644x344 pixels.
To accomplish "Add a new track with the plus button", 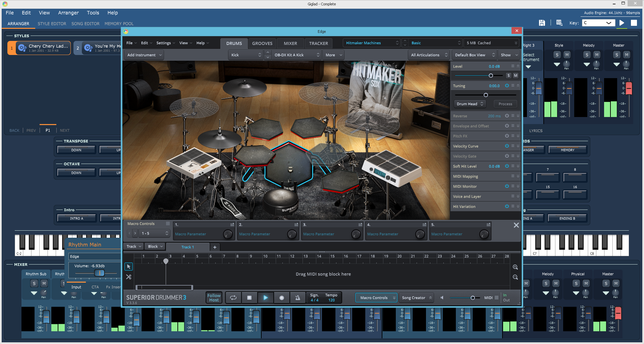I will pos(215,247).
